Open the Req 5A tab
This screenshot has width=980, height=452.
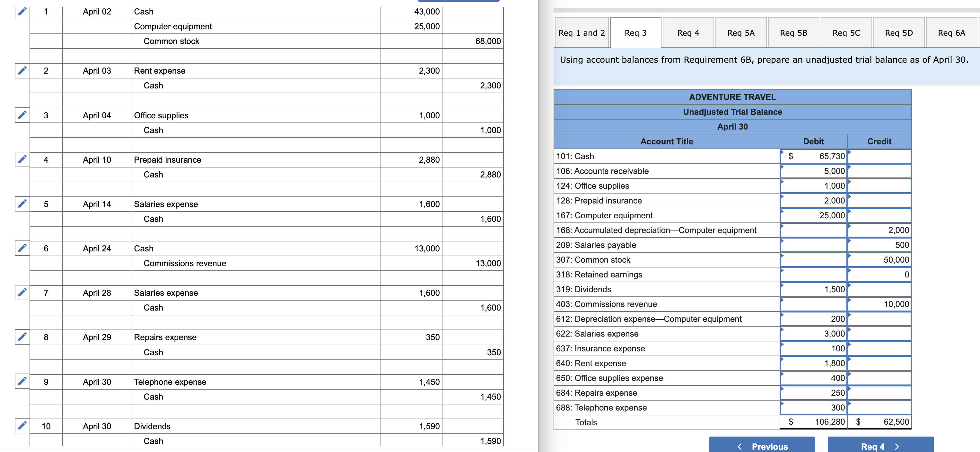click(x=740, y=33)
